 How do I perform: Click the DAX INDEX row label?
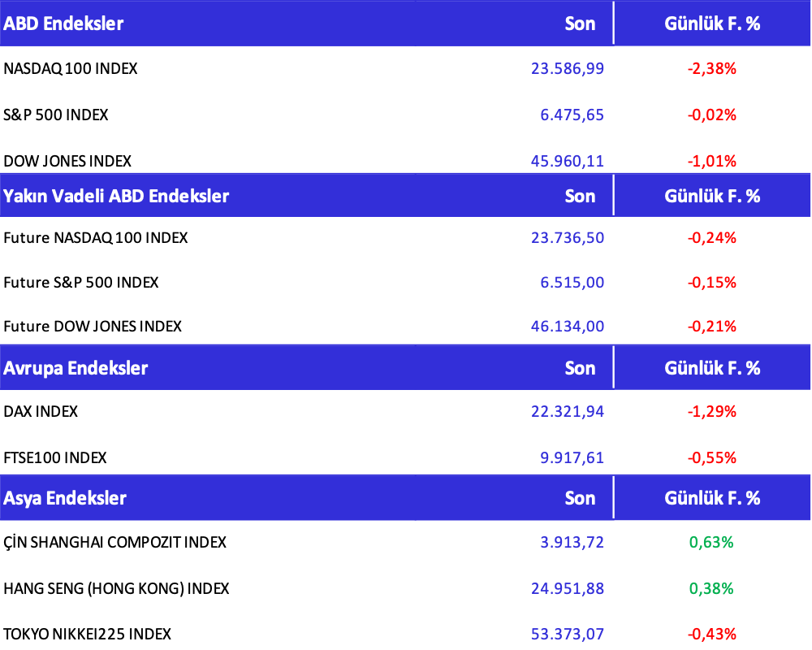click(x=41, y=412)
